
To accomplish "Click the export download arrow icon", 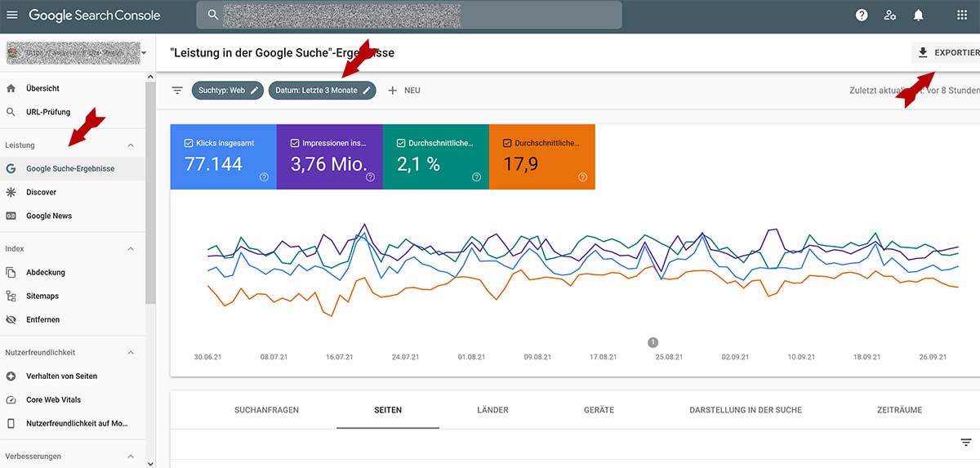I will (923, 52).
